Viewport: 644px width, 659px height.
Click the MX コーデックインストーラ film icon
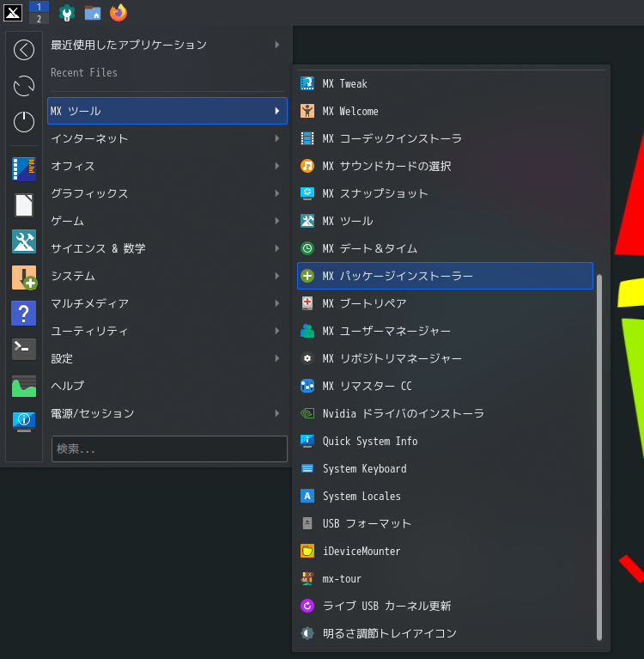307,138
